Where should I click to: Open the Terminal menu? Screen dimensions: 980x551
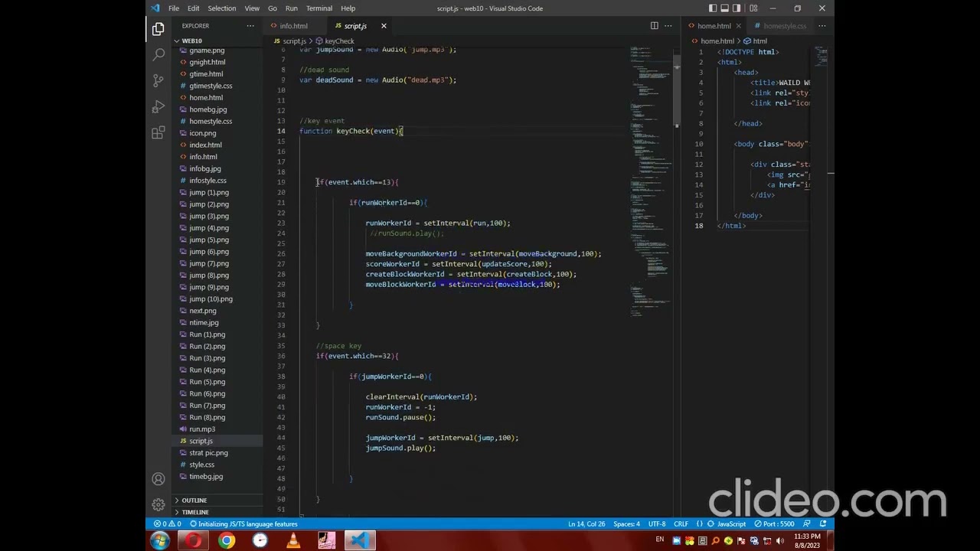tap(318, 8)
